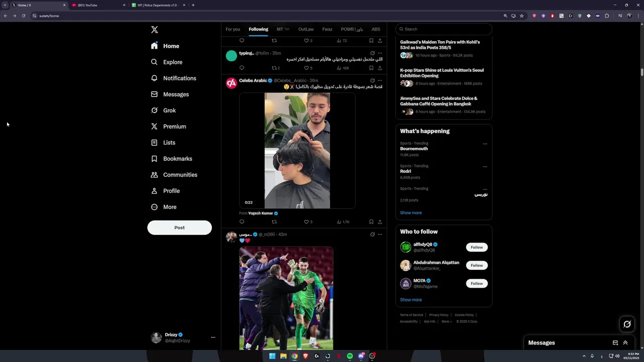Switch to the Fwaz tab
Image resolution: width=644 pixels, height=362 pixels.
point(327,29)
